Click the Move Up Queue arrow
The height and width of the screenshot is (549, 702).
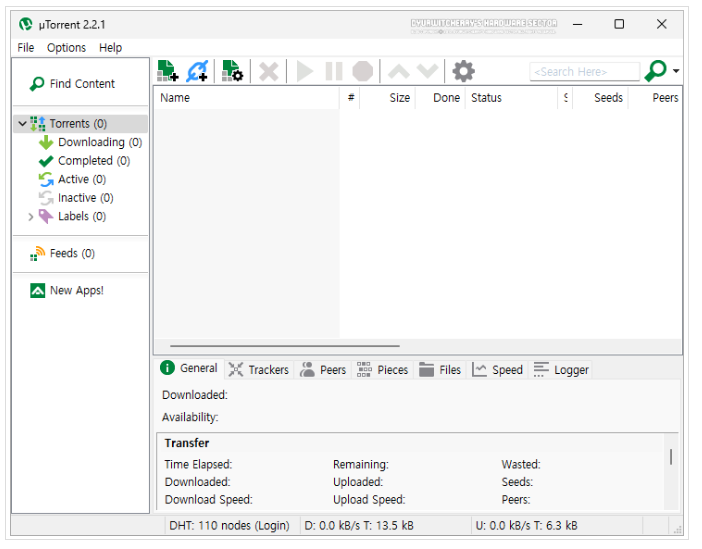pyautogui.click(x=398, y=71)
